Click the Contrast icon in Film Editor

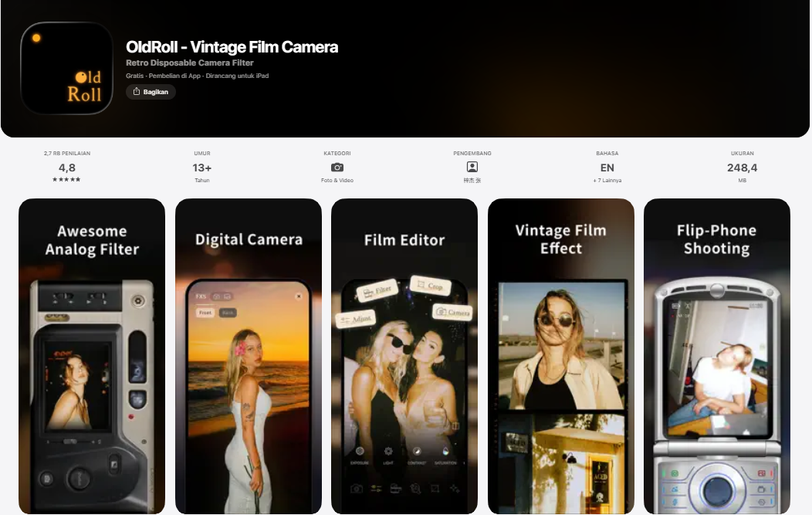pos(417,451)
